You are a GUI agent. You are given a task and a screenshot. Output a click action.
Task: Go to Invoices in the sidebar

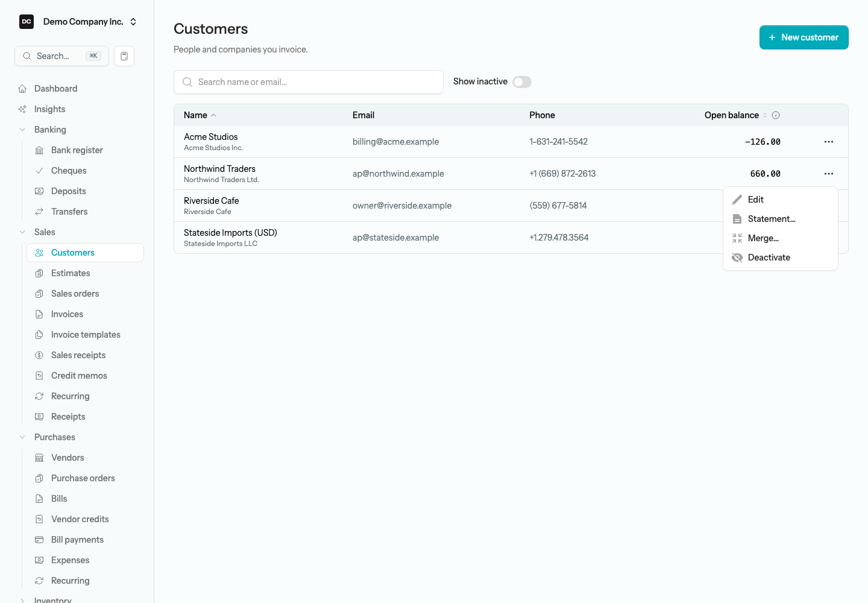click(85, 314)
